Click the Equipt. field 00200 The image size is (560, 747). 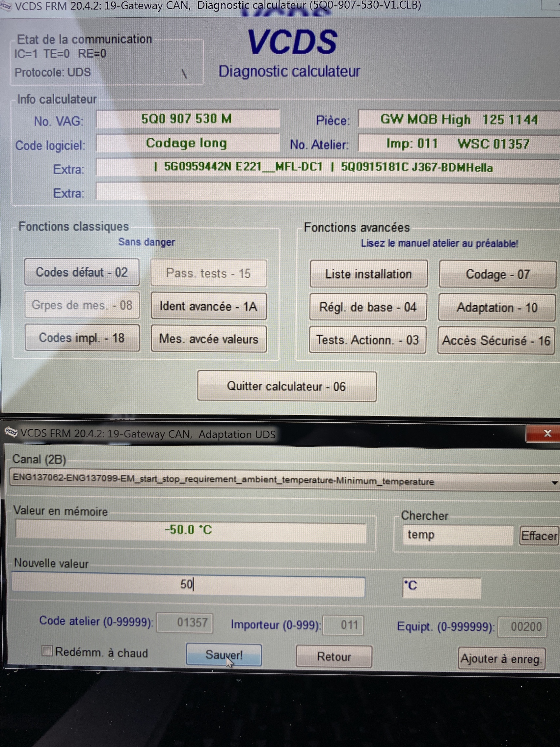click(522, 627)
